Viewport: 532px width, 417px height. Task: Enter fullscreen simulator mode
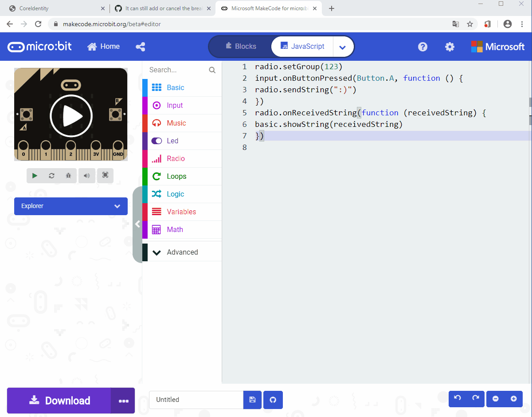tap(105, 175)
